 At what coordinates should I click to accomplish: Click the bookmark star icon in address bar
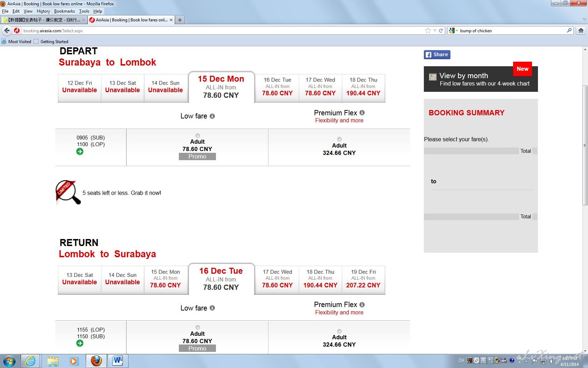[428, 30]
